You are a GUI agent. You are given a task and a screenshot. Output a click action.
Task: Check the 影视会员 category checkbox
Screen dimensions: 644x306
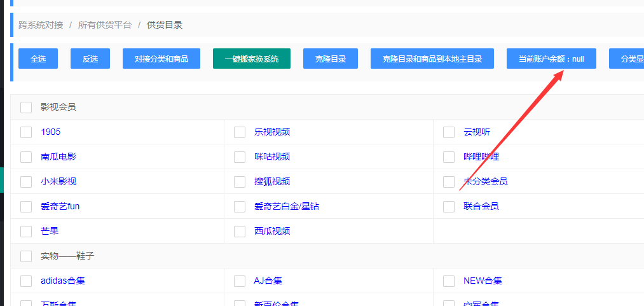point(26,108)
